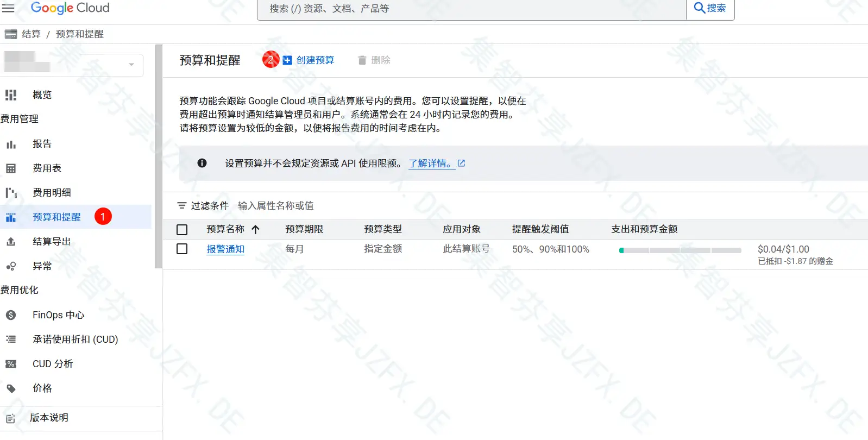Click the 费用管理 section heading
Screen dimensions: 868x440
(20, 119)
